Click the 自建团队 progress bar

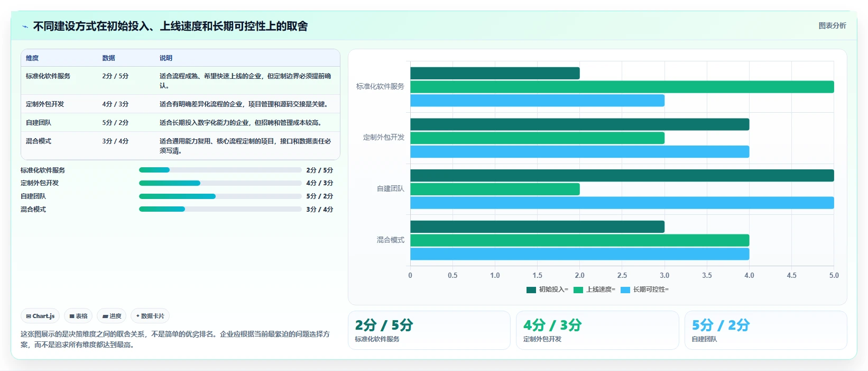[220, 196]
